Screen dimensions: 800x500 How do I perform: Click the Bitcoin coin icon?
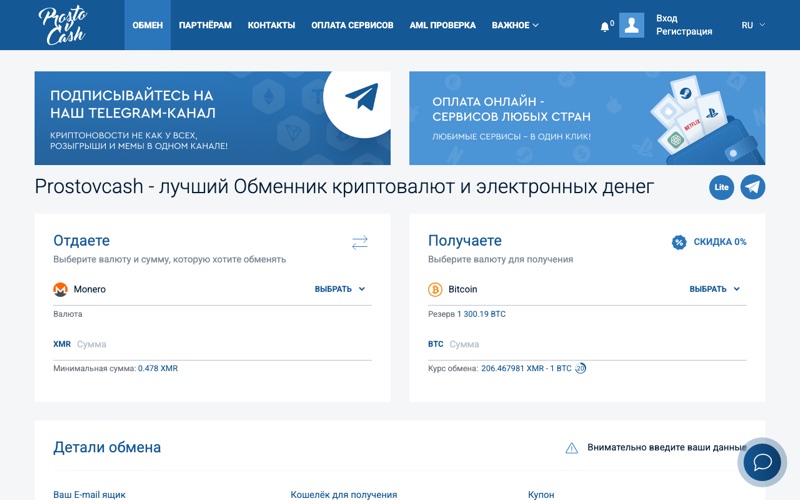[435, 289]
